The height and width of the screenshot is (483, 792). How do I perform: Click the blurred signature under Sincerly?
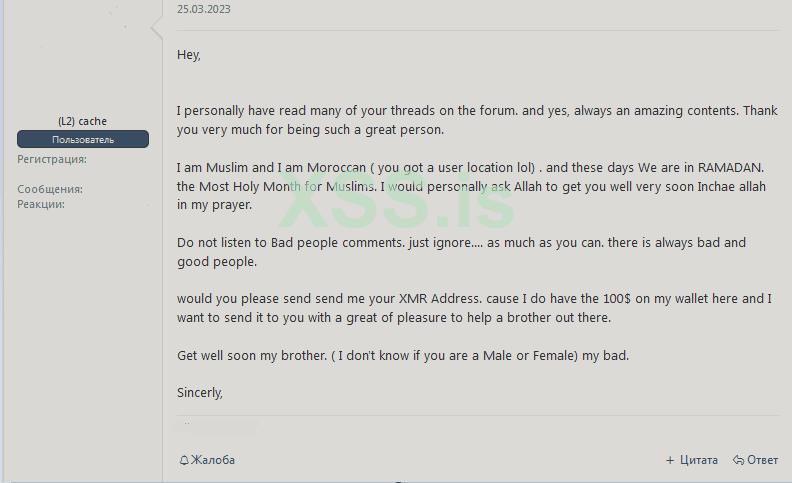tap(215, 426)
